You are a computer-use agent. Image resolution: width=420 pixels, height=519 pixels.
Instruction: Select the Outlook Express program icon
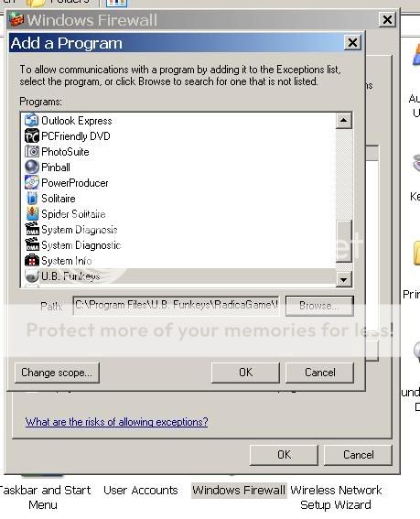click(32, 121)
